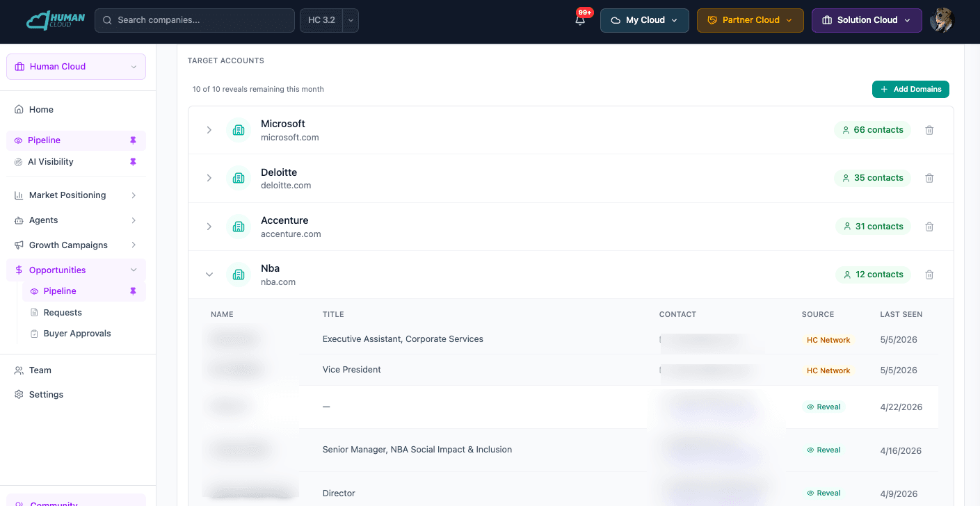Viewport: 980px width, 506px height.
Task: Open the Partner Cloud dropdown
Action: tap(750, 20)
